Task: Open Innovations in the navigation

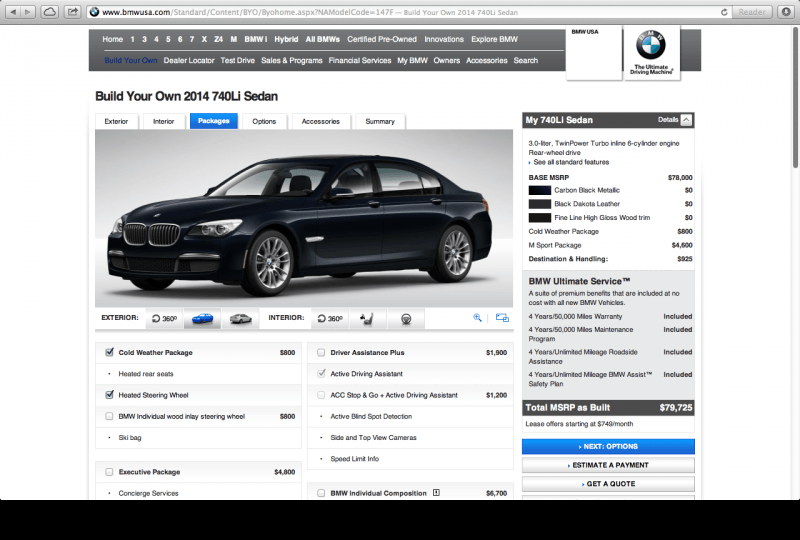Action: click(x=444, y=39)
